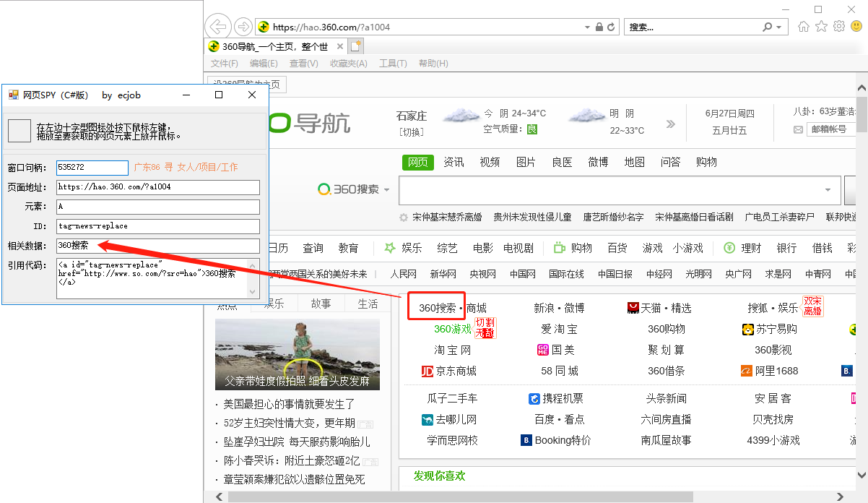The height and width of the screenshot is (503, 868).
Task: Click the 引用代码 box down scroll arrow
Action: pos(253,292)
